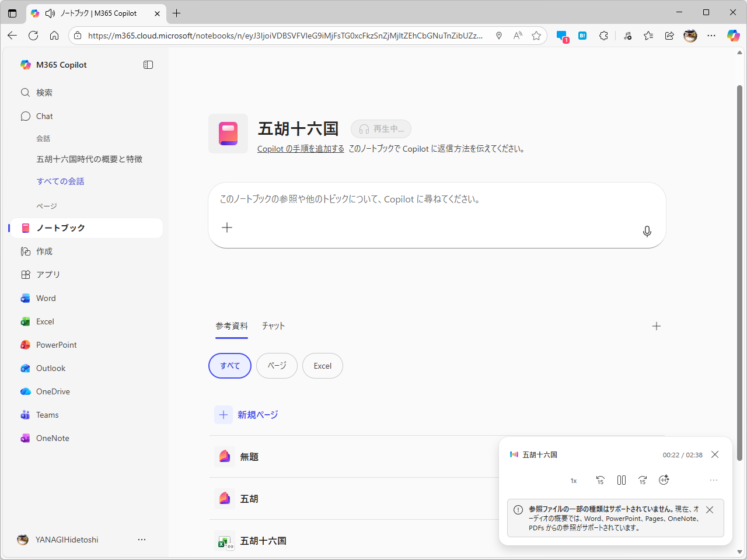This screenshot has width=747, height=560.
Task: Toggle the Excel filter pill
Action: pyautogui.click(x=322, y=366)
